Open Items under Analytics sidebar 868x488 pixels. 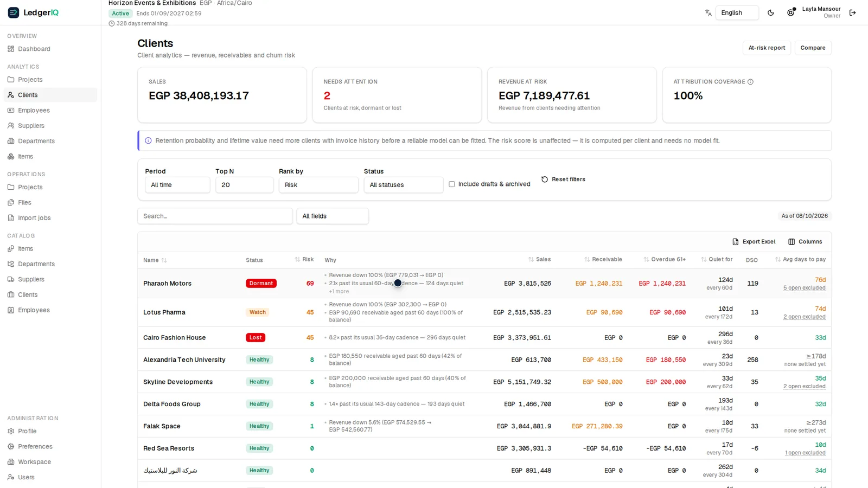click(x=50, y=157)
